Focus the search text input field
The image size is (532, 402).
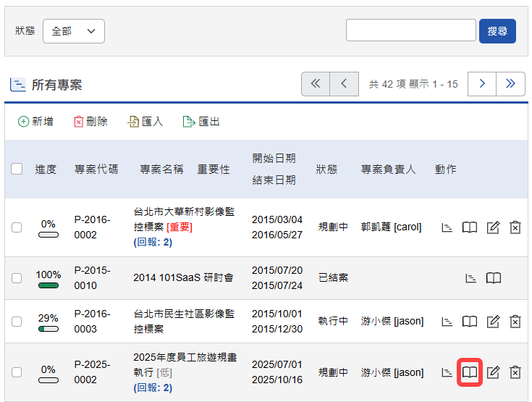tap(410, 30)
